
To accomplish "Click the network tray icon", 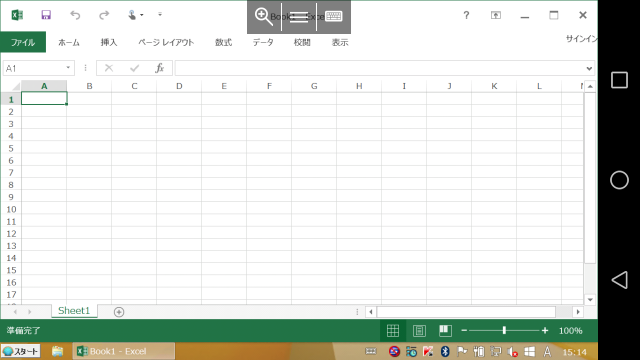I will [x=496, y=351].
